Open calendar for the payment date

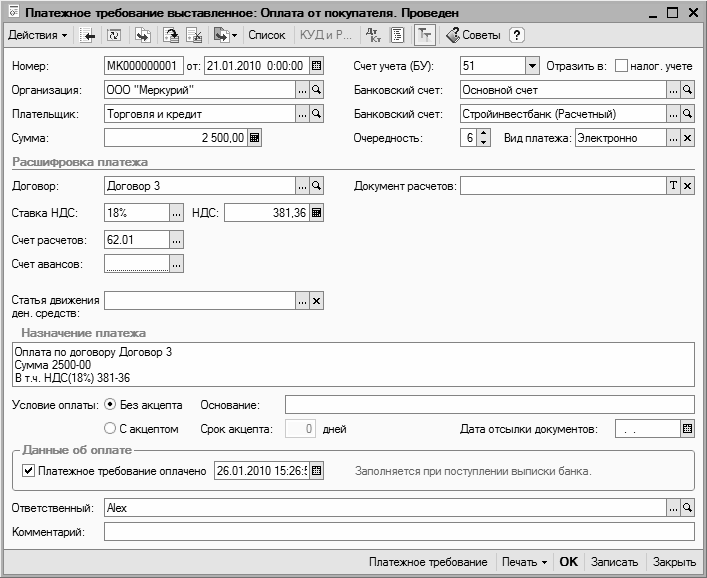(317, 471)
